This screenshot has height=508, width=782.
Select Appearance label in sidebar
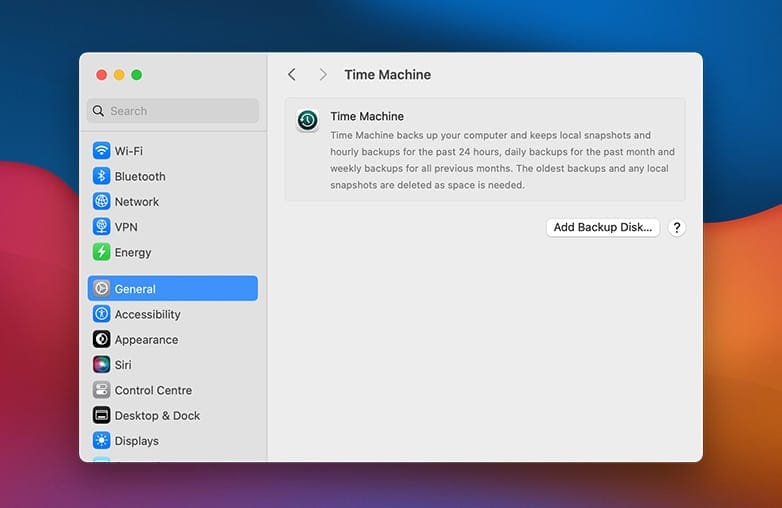click(147, 340)
